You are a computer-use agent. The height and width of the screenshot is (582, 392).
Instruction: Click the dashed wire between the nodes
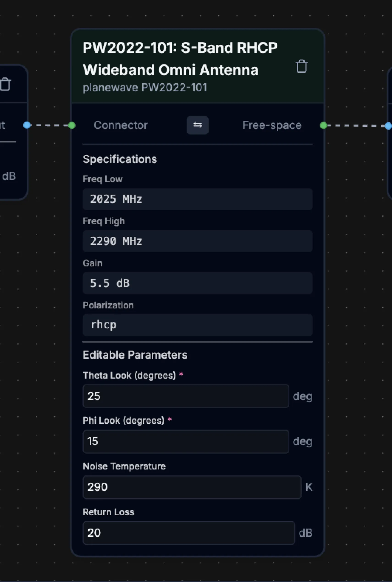point(49,125)
